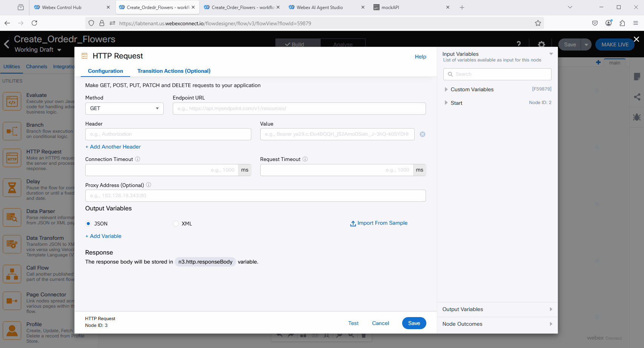The image size is (644, 348).
Task: Switch to the Webex AI Agent Studio tab
Action: coord(320,7)
